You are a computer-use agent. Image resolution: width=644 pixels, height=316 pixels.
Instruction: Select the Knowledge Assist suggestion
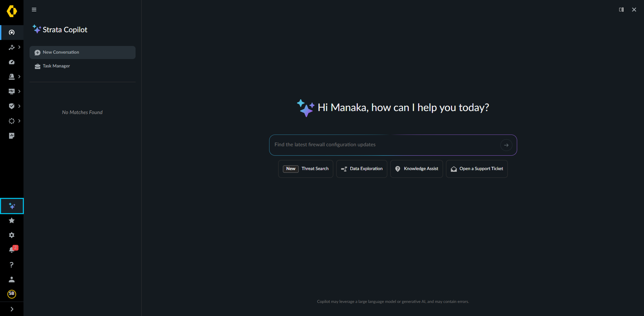pos(417,169)
